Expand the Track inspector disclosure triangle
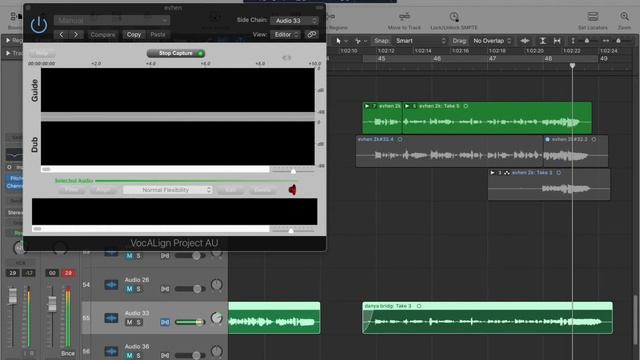 coord(8,53)
